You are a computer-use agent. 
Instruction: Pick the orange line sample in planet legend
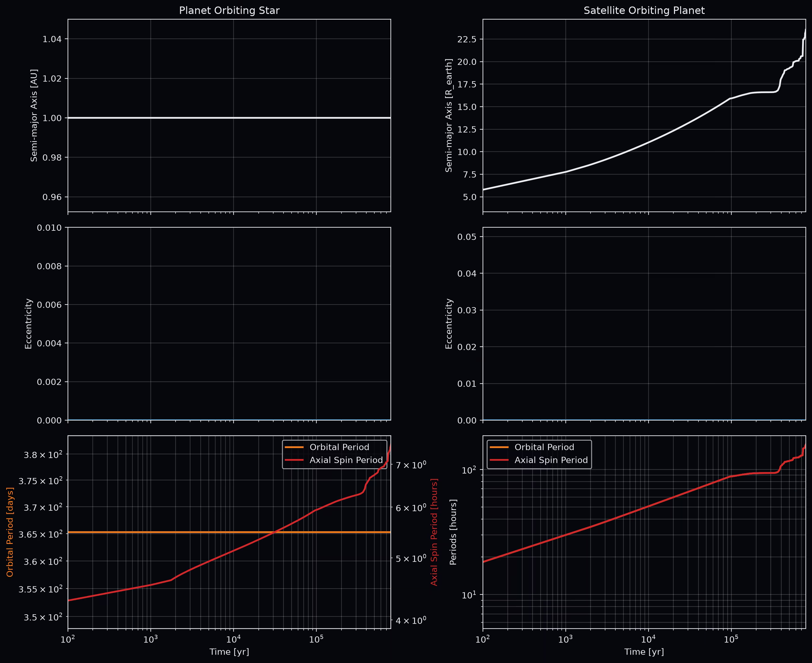(294, 447)
